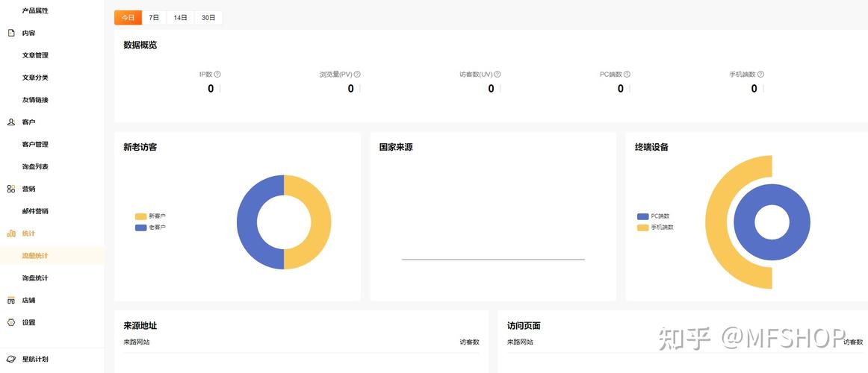The width and height of the screenshot is (868, 373).
Task: Click blue inner ring in 终端设备 chart
Action: 799,222
